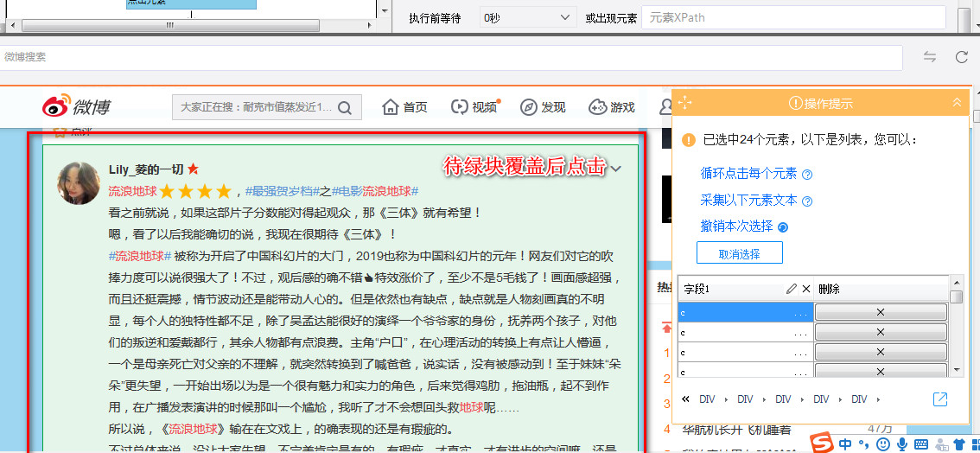Open the 游戏 games section

pyautogui.click(x=612, y=107)
